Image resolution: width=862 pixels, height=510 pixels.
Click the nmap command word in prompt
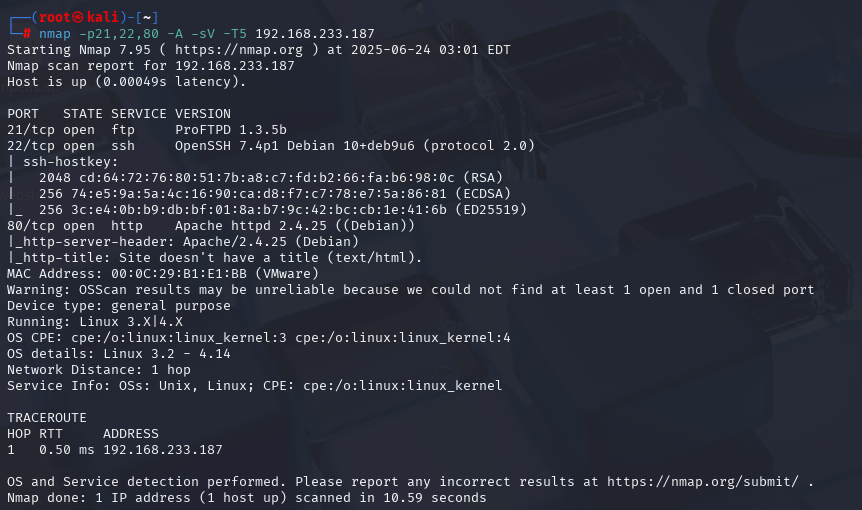[x=54, y=34]
